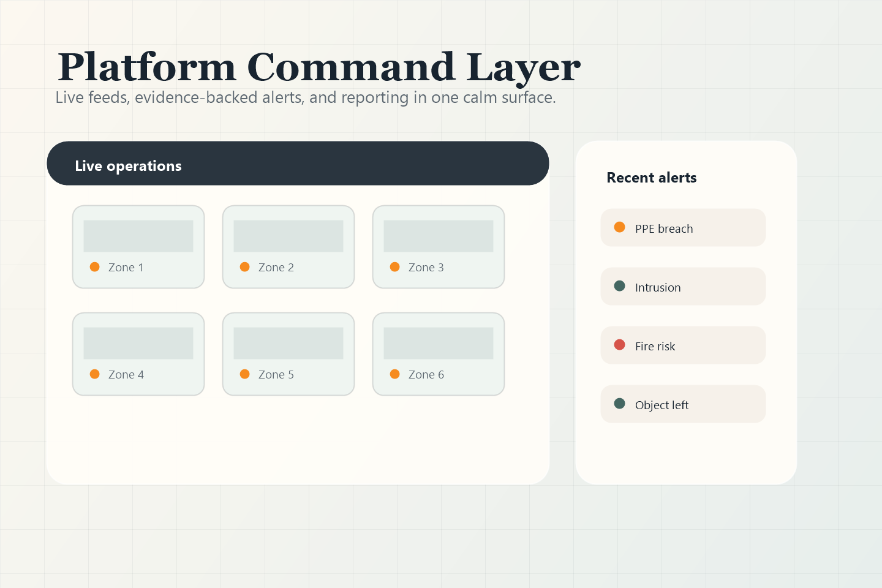This screenshot has height=588, width=882.
Task: Open the Zone 5 feed card
Action: pyautogui.click(x=288, y=354)
